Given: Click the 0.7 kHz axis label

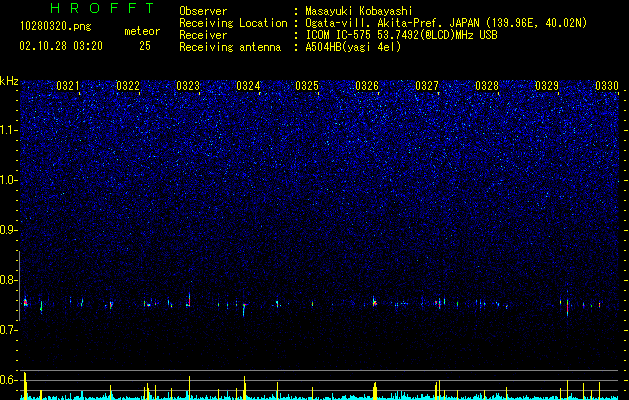Looking at the screenshot, I should pyautogui.click(x=9, y=330).
